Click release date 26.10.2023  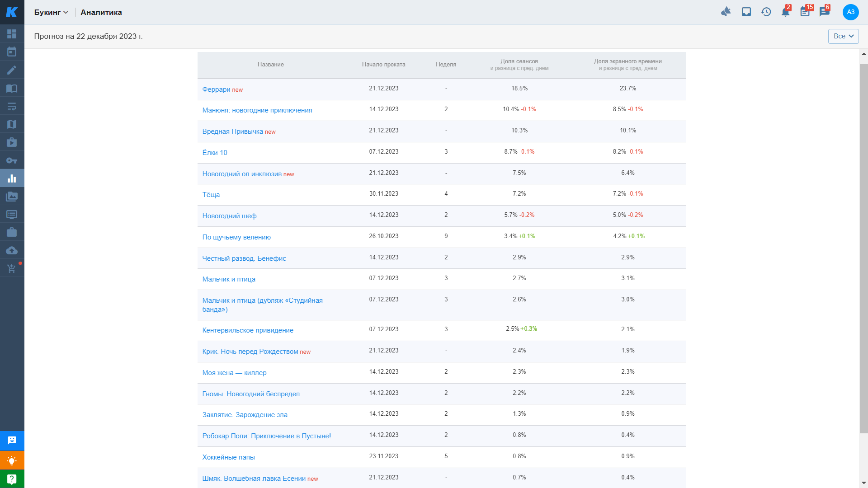383,236
